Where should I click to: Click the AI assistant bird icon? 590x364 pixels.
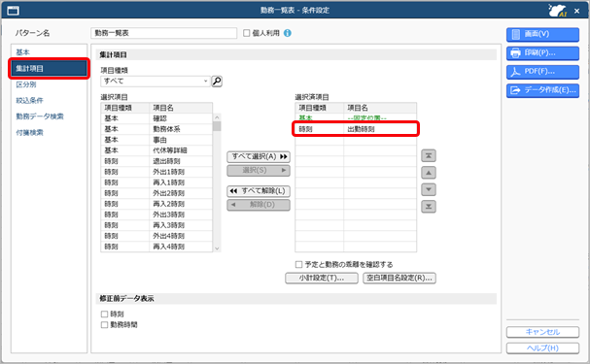click(557, 11)
